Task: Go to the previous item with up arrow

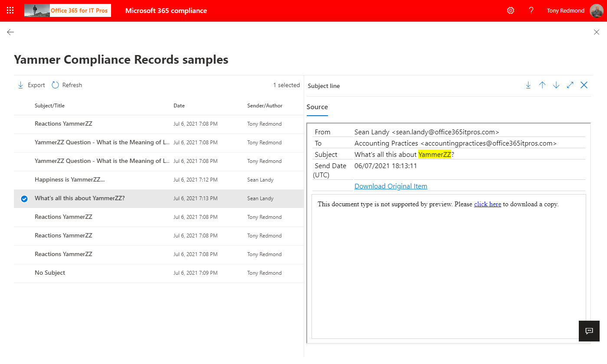Action: (x=542, y=85)
